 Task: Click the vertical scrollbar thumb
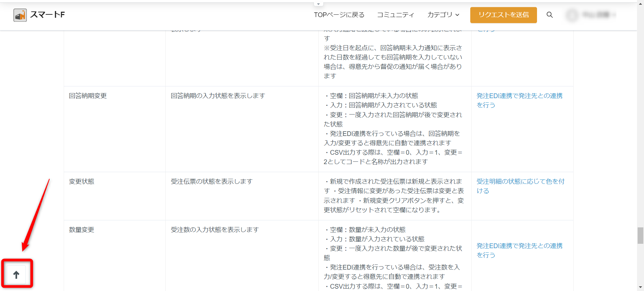coord(640,235)
